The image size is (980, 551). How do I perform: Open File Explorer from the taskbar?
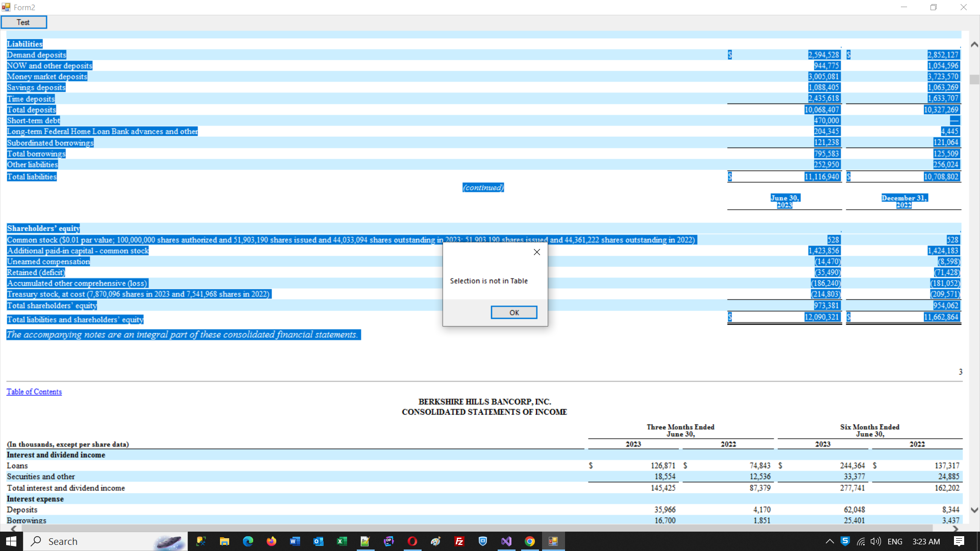pos(224,541)
